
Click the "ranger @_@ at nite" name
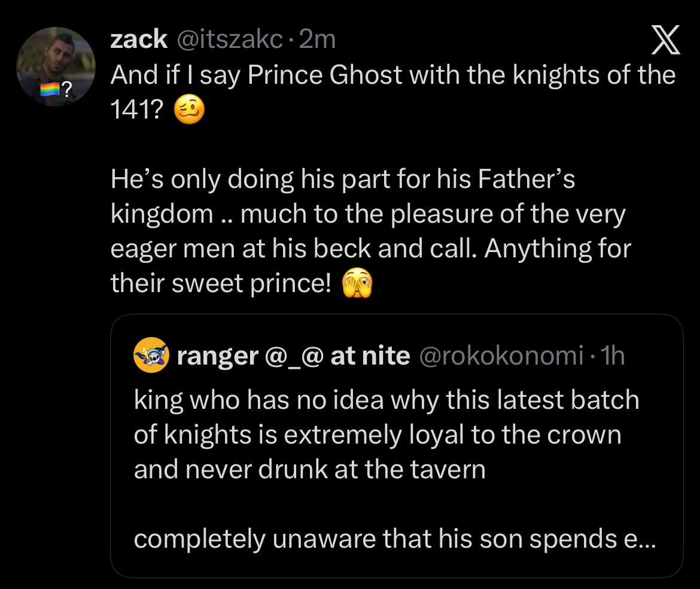pos(293,356)
